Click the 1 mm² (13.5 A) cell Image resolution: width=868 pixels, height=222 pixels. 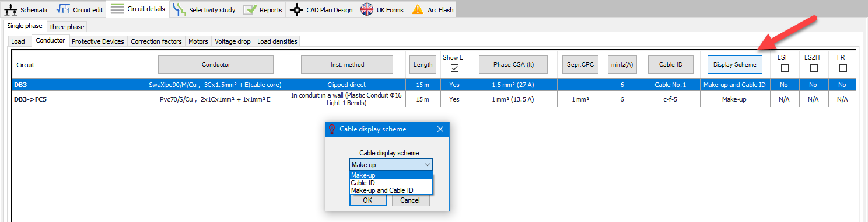pyautogui.click(x=514, y=99)
